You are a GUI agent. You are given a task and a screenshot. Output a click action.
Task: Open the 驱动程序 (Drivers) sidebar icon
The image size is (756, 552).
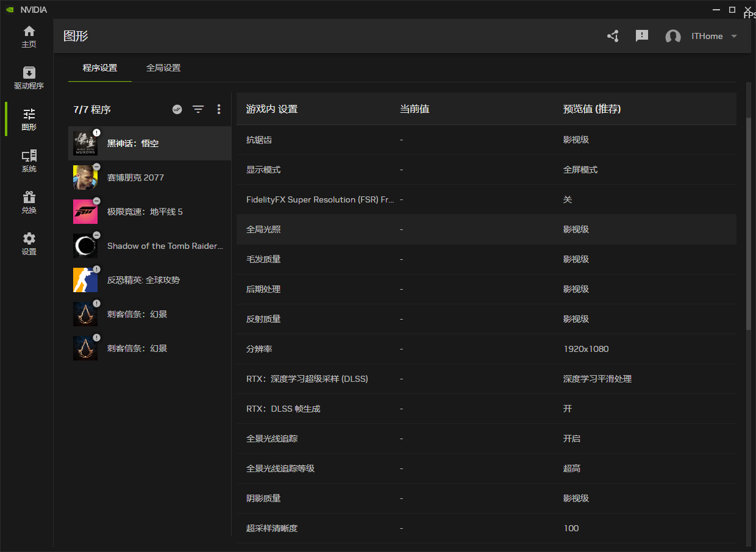(29, 77)
